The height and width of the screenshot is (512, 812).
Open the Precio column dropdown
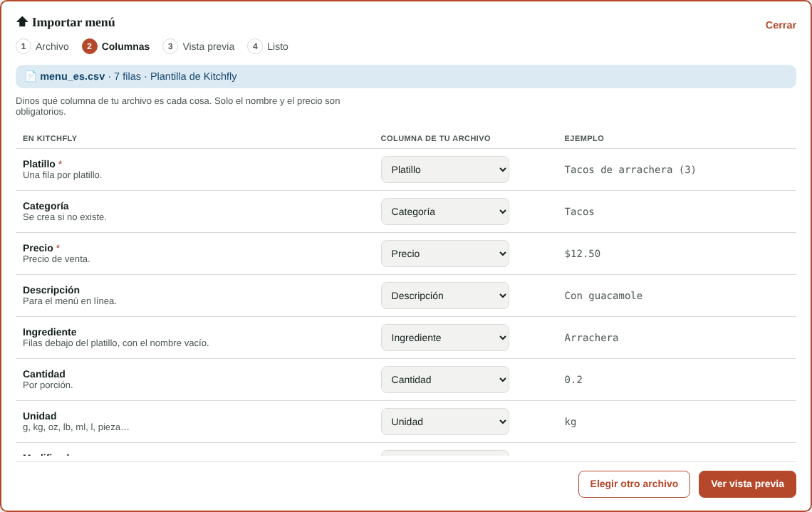(x=445, y=254)
